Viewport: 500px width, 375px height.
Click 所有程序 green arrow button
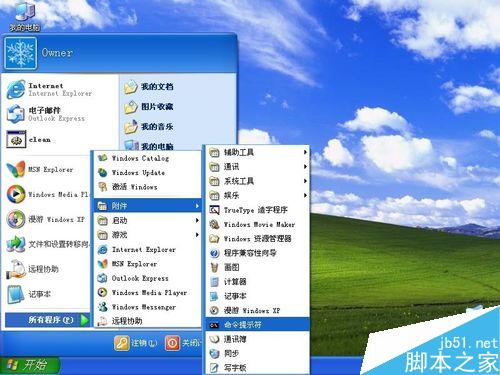tap(85, 320)
